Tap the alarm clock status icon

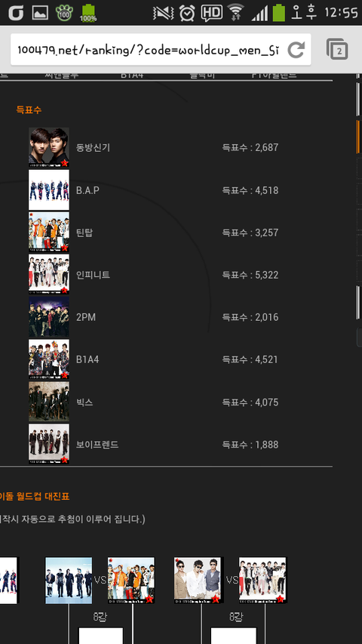point(187,13)
